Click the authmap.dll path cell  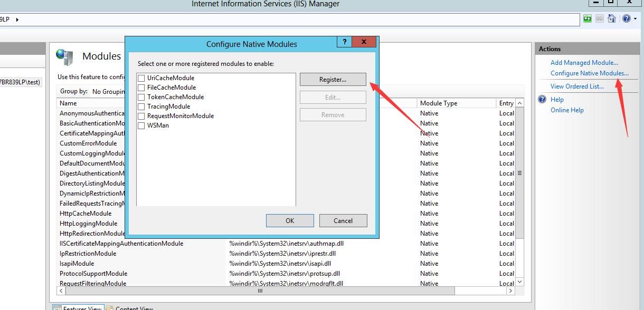[x=287, y=244]
